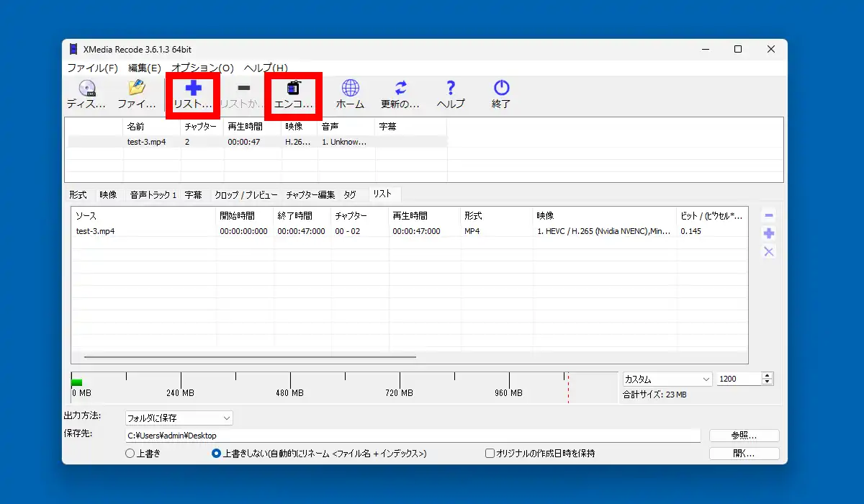Click the 00 - 02 chapter cell
This screenshot has width=864, height=504.
point(347,231)
